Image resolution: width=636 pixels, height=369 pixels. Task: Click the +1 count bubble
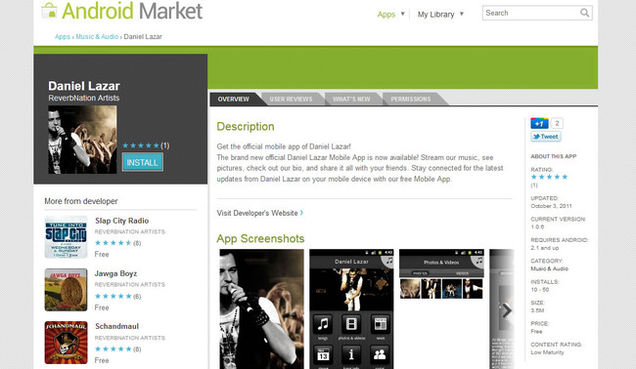(557, 123)
